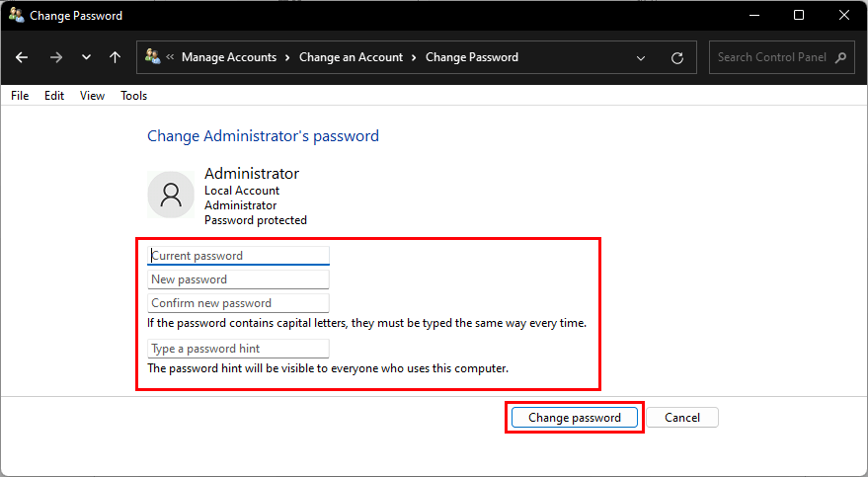
Task: Minimize the Change Password window
Action: tap(754, 15)
